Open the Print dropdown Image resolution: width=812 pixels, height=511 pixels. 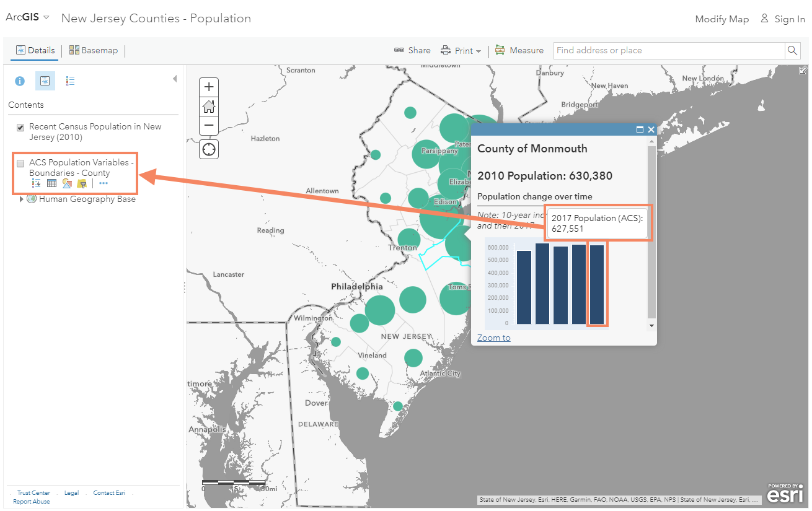461,51
